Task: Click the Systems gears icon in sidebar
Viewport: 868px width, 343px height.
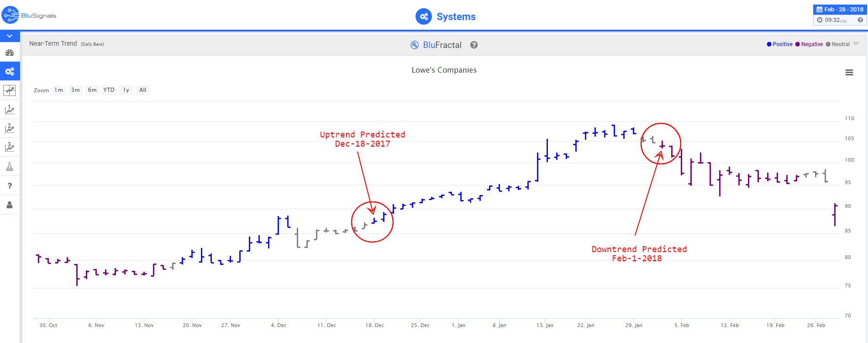Action: [x=10, y=71]
